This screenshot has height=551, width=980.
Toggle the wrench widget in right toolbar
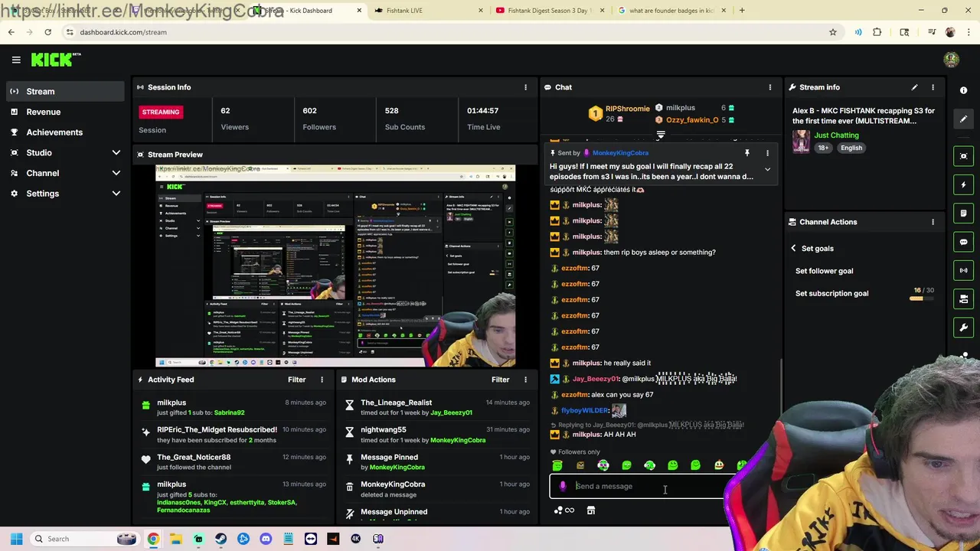coord(963,328)
